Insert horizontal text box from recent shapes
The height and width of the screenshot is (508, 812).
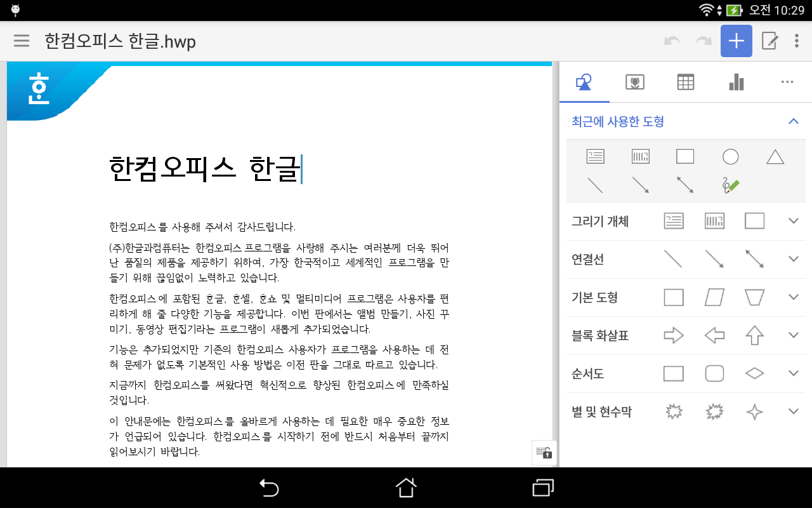(x=595, y=156)
